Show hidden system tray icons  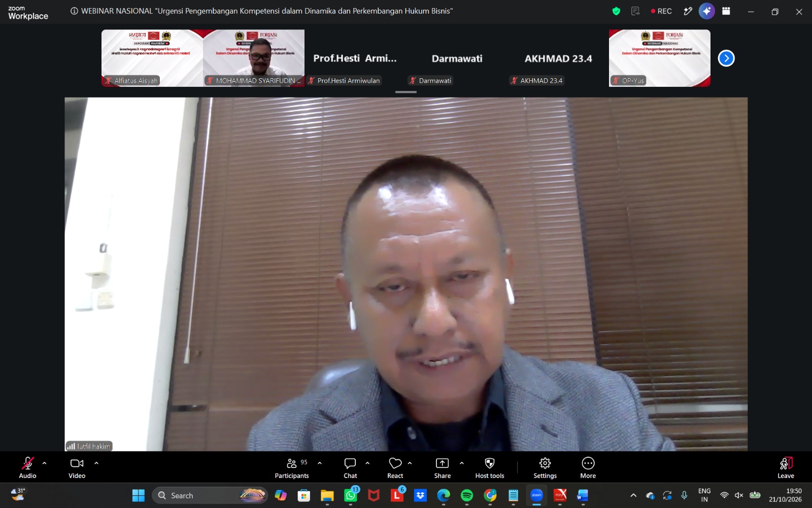[x=633, y=495]
